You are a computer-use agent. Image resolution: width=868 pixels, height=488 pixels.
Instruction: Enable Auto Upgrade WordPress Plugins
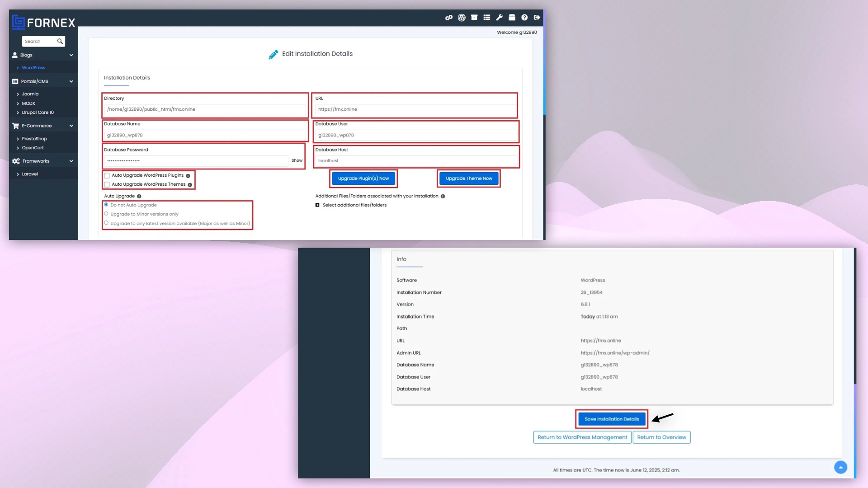[x=107, y=175]
